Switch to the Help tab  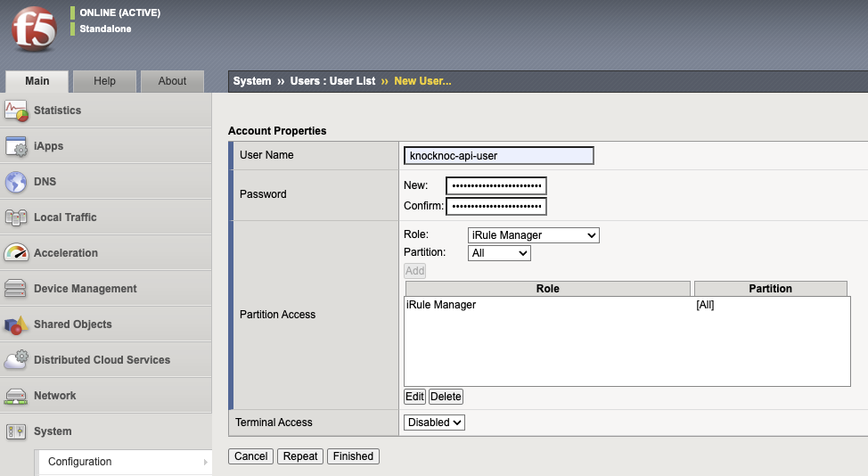104,81
